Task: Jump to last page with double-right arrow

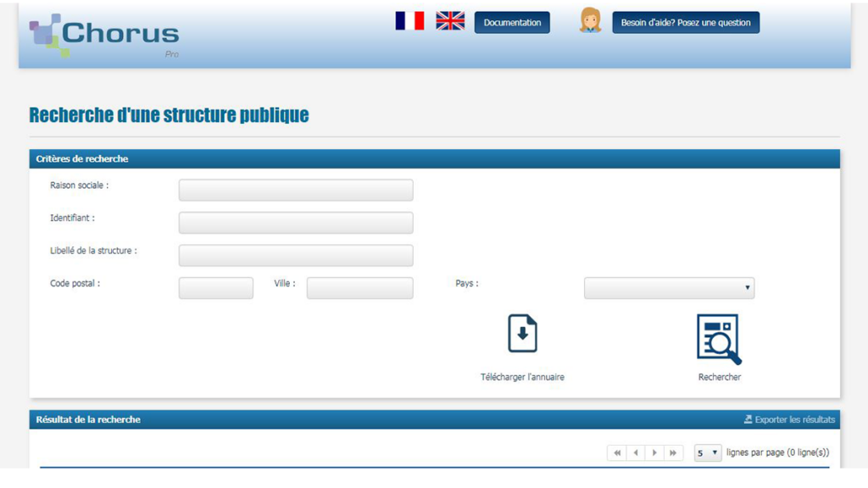Action: tap(673, 452)
